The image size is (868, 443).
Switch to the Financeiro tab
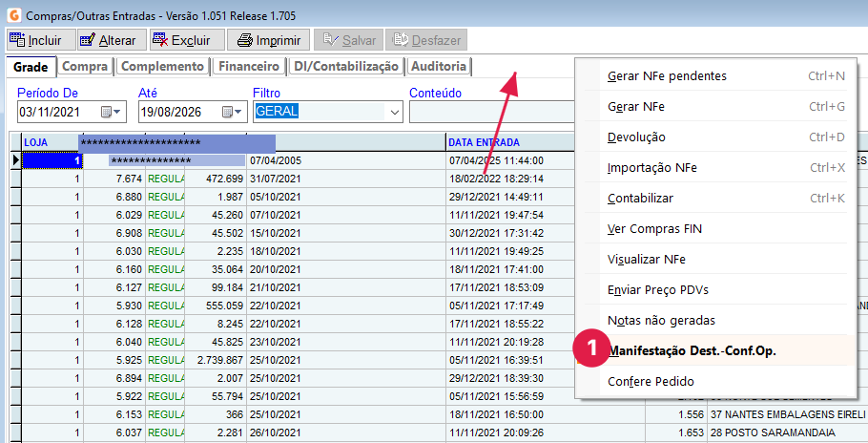point(249,67)
